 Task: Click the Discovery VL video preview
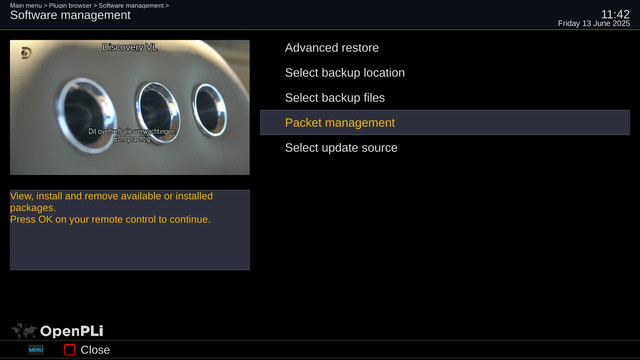(130, 107)
